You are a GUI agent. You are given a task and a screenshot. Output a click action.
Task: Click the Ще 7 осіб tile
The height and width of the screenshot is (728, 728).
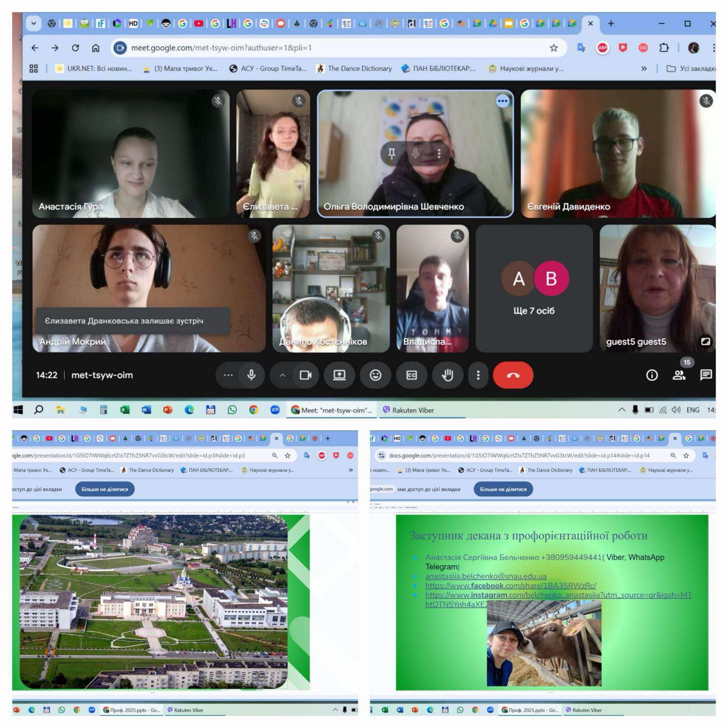tap(534, 288)
